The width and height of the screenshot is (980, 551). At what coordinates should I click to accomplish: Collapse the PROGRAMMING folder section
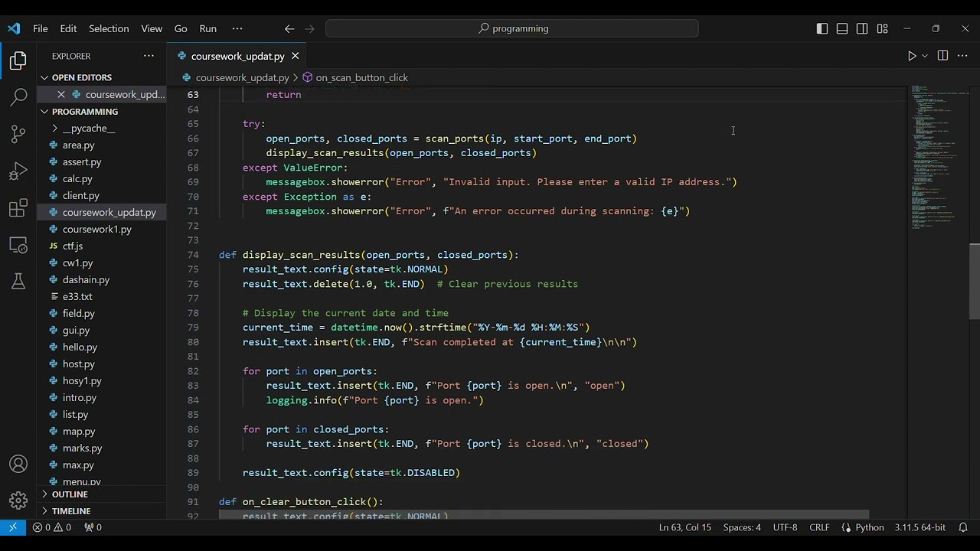coord(102,111)
